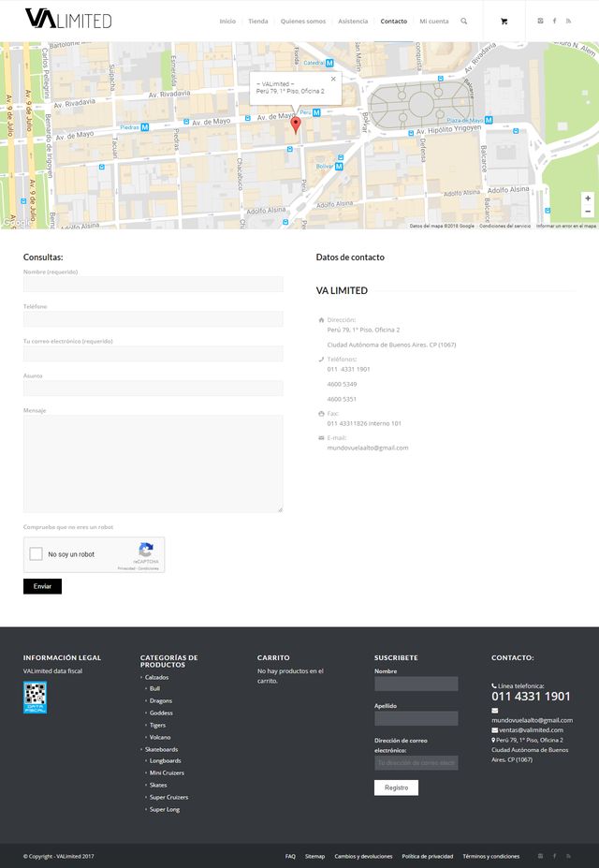Open Bull category link
The height and width of the screenshot is (868, 599).
pos(154,688)
